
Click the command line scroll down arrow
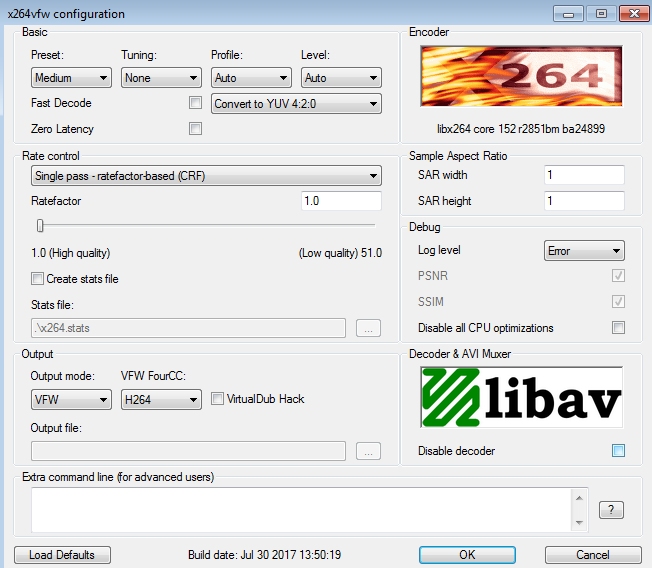[580, 523]
